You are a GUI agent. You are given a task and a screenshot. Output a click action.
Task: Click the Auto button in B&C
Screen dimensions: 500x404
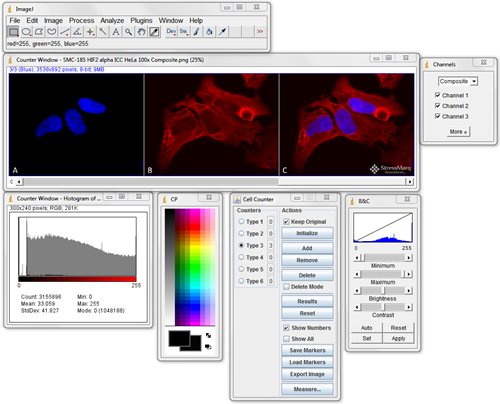pyautogui.click(x=366, y=328)
